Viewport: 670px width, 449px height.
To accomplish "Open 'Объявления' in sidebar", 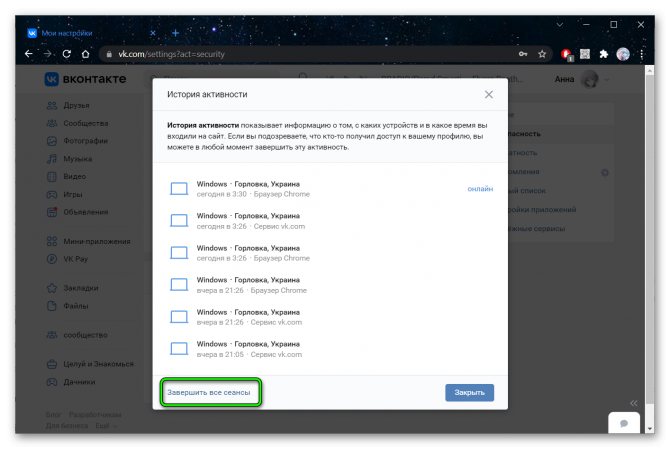I will [77, 212].
